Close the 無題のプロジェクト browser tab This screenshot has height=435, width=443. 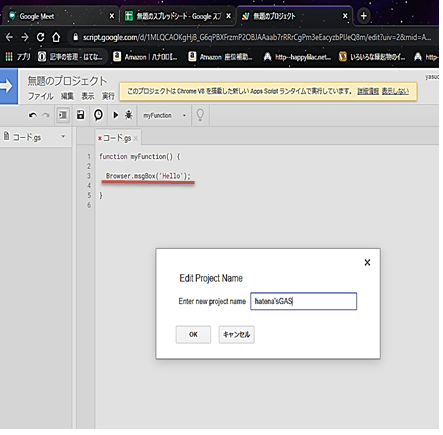tap(345, 16)
